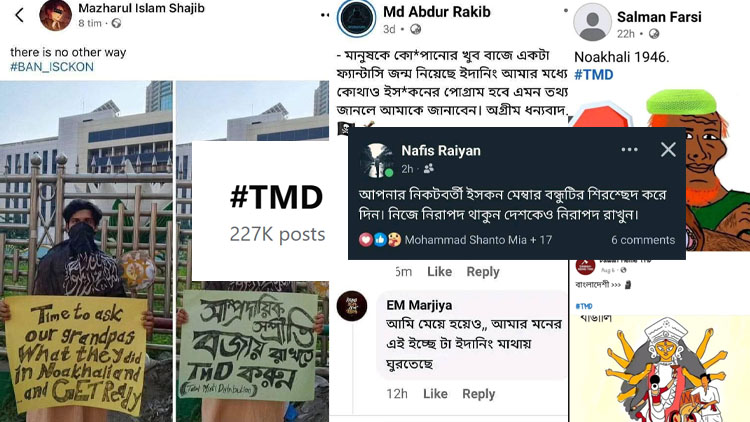
Task: Open EM Marjiya's commenter avatar
Action: 352,306
